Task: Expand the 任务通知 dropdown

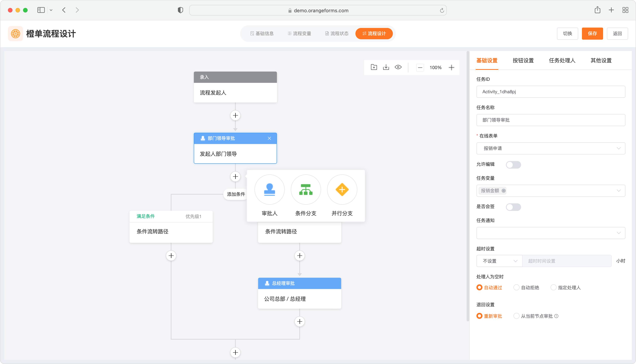Action: pyautogui.click(x=550, y=233)
